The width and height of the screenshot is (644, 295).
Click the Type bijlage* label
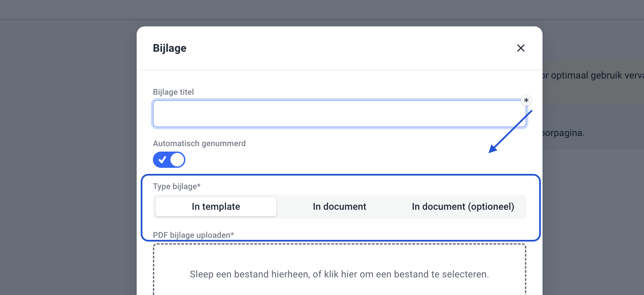pos(177,186)
